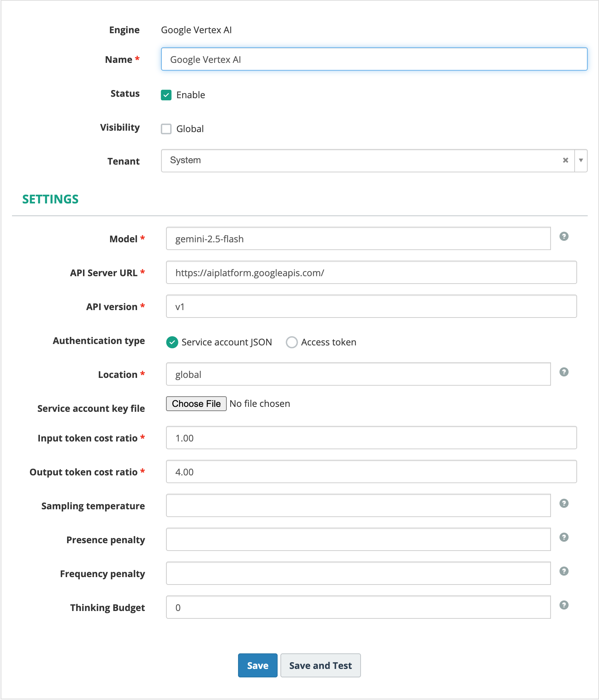Viewport: 599px width, 700px height.
Task: Click the 'Global' checkbox label
Action: point(190,129)
